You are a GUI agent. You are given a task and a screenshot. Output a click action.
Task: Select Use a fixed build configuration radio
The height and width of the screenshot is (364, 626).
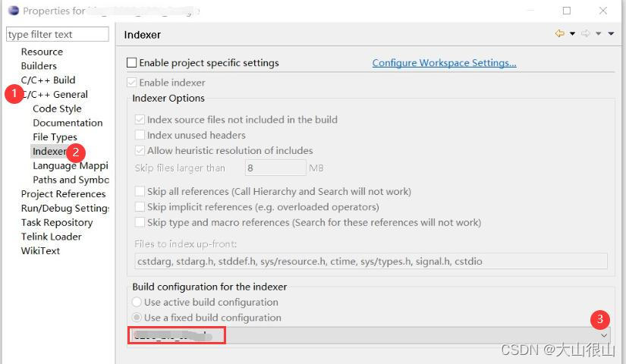point(137,317)
